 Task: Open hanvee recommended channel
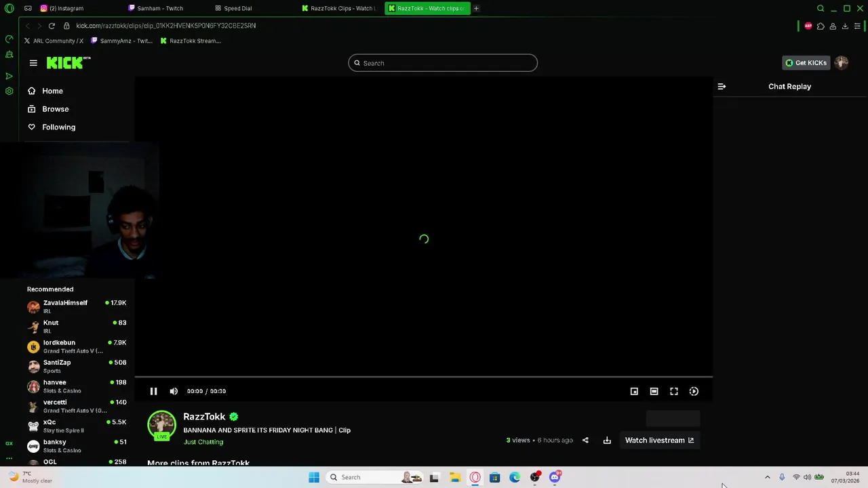tap(77, 386)
